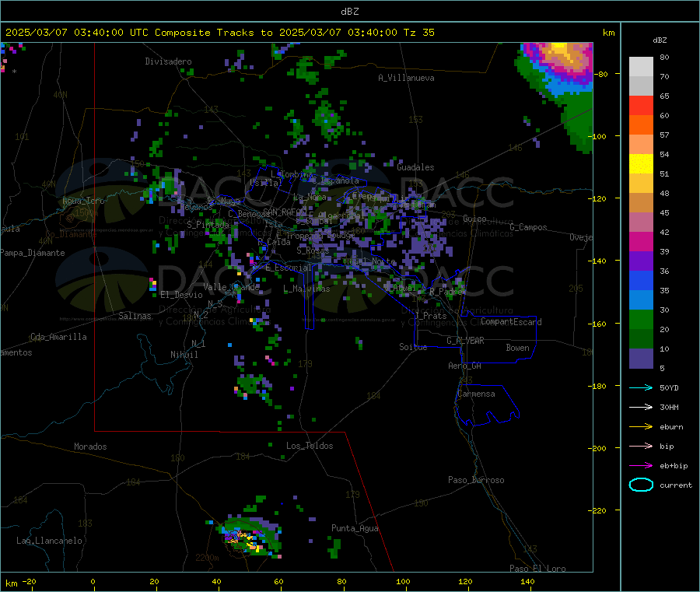Click the 100 km x-axis tick label
700x592 pixels.
403,581
